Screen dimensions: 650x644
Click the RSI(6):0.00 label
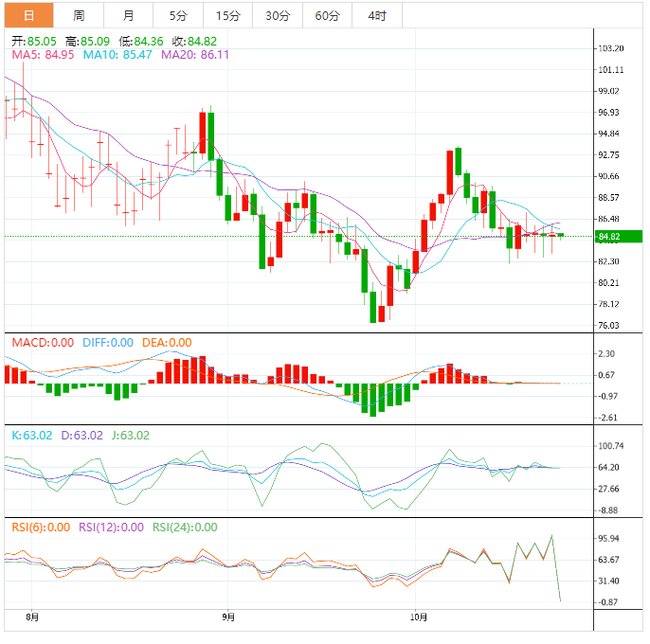click(x=41, y=528)
